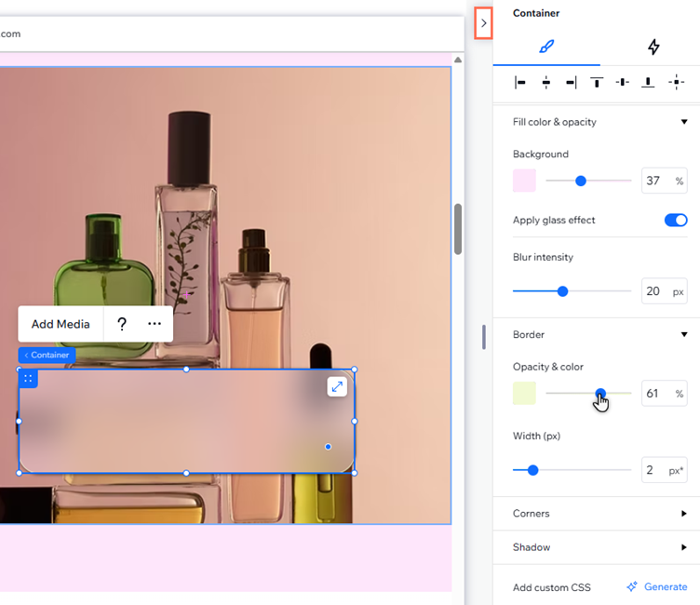This screenshot has width=700, height=605.
Task: Click the container's top center resize handle
Action: tap(186, 370)
